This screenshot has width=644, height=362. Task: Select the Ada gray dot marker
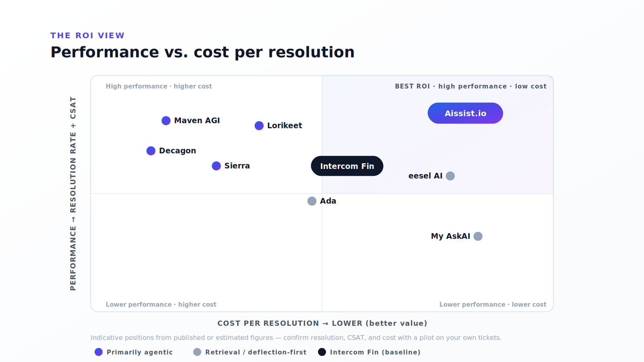[x=312, y=201]
